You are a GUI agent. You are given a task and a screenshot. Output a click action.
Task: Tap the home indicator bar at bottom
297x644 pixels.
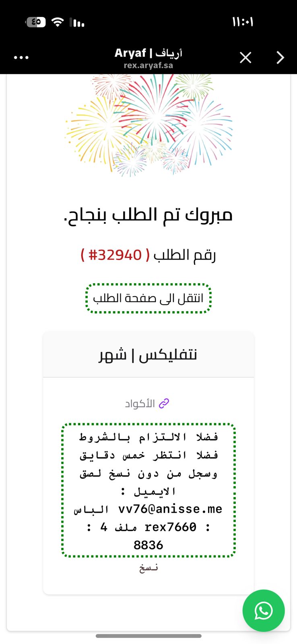(x=148, y=636)
